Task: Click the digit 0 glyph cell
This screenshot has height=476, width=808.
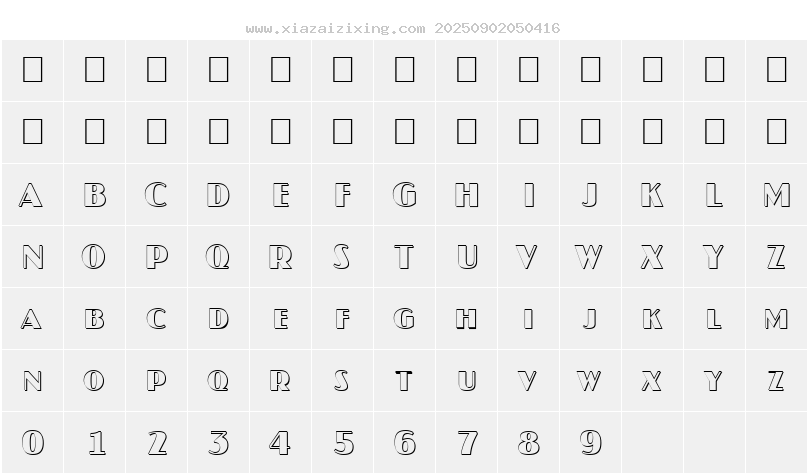Action: click(32, 443)
